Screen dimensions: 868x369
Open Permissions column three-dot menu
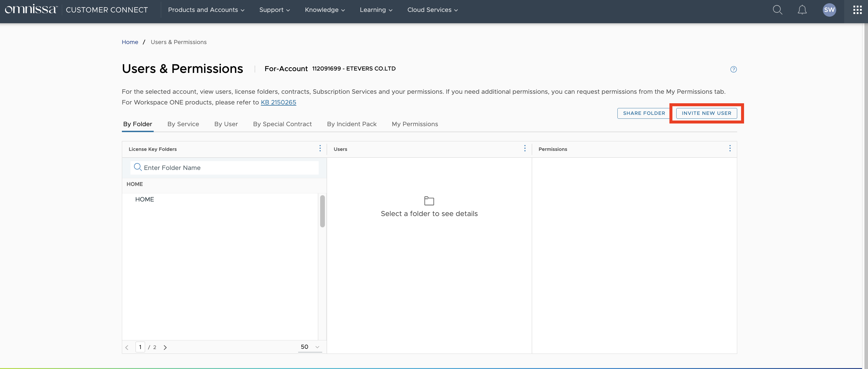point(730,148)
